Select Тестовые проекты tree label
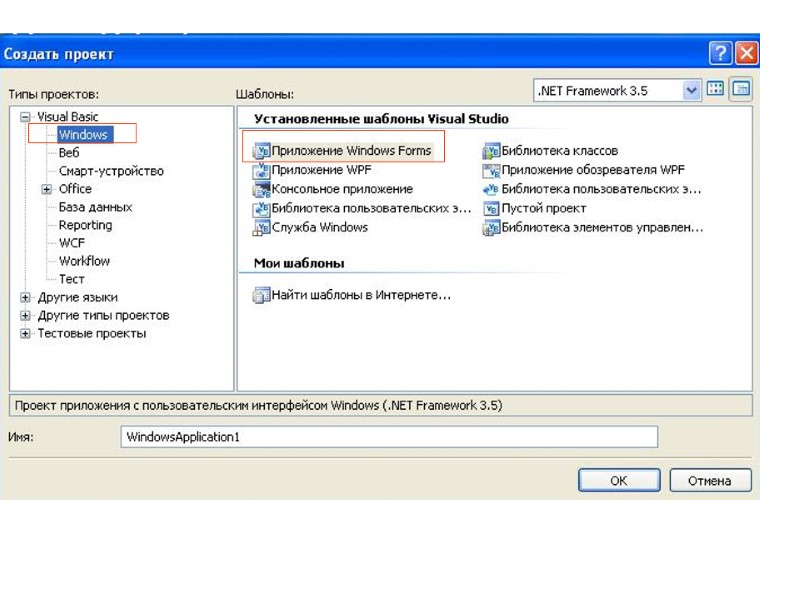 [x=92, y=334]
